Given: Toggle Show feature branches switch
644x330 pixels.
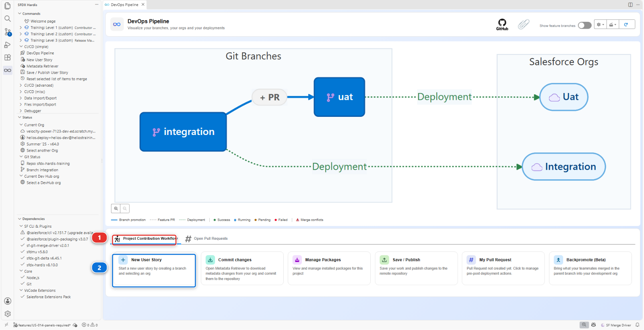Looking at the screenshot, I should pos(584,25).
